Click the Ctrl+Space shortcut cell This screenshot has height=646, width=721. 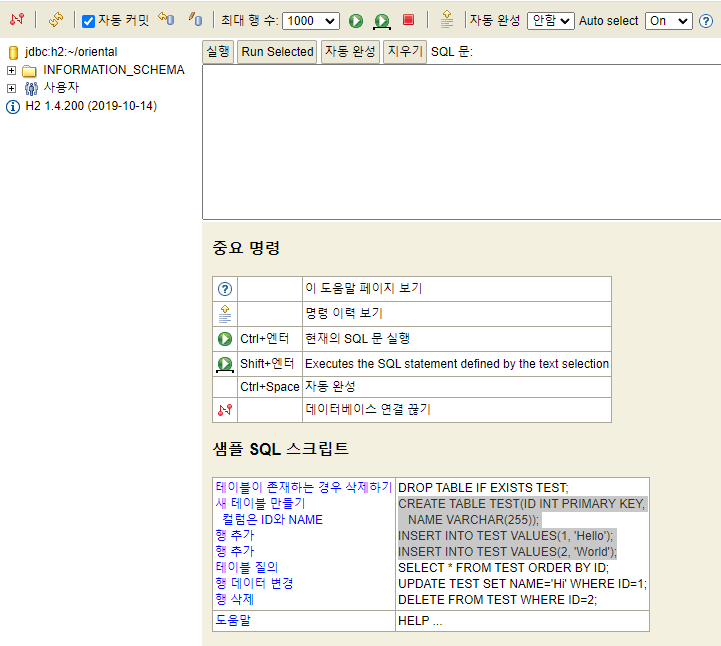point(269,387)
